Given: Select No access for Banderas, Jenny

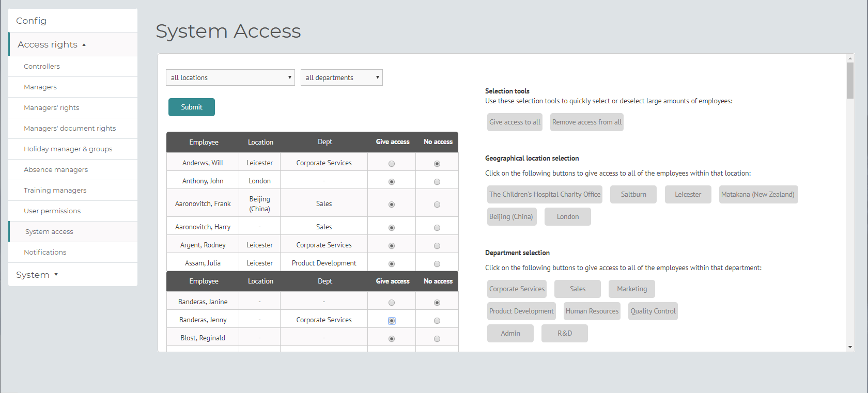Looking at the screenshot, I should [x=437, y=321].
